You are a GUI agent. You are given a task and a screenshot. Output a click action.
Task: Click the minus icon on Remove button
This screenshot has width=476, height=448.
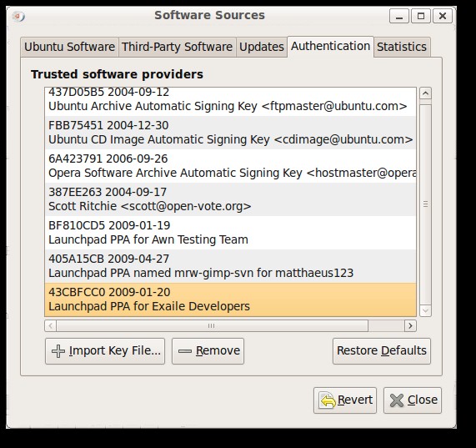185,351
